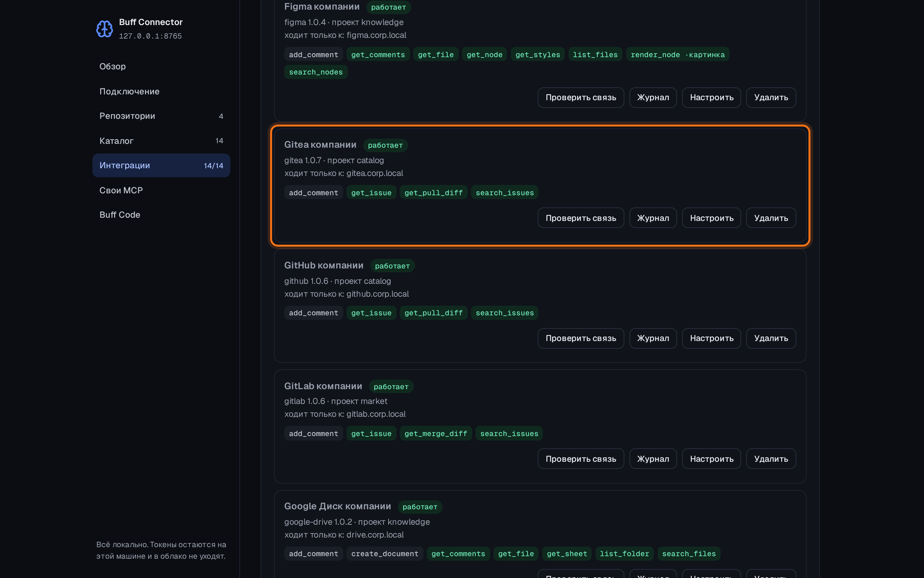The width and height of the screenshot is (924, 578).
Task: Click the работает status badge on Gitea
Action: [385, 145]
